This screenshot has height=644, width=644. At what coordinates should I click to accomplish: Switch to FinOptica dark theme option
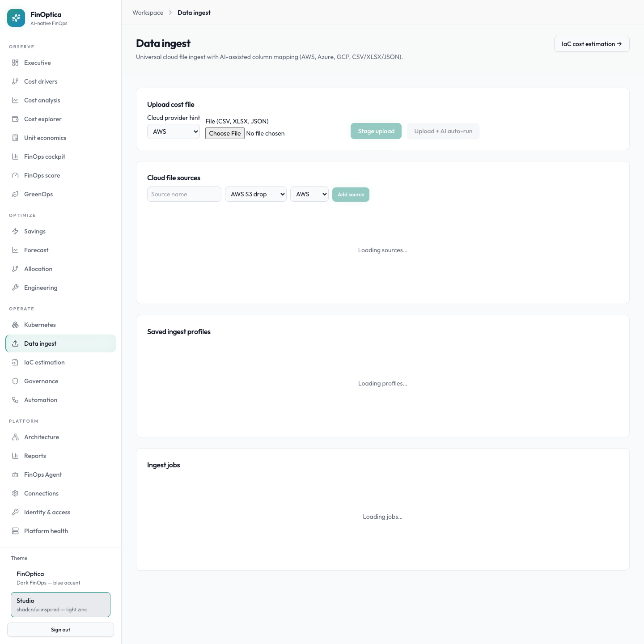coord(60,578)
